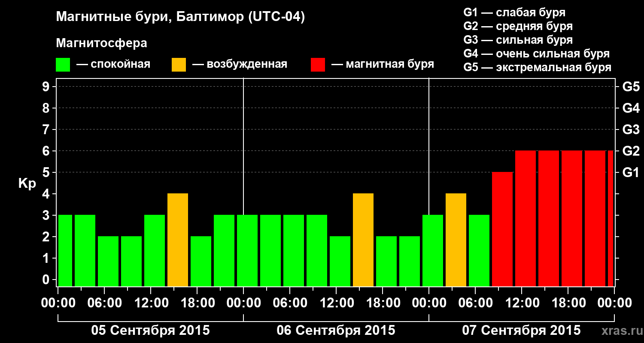This screenshot has width=644, height=343.
Task: Click the narrow red bar at chart's end
Action: pos(611,218)
